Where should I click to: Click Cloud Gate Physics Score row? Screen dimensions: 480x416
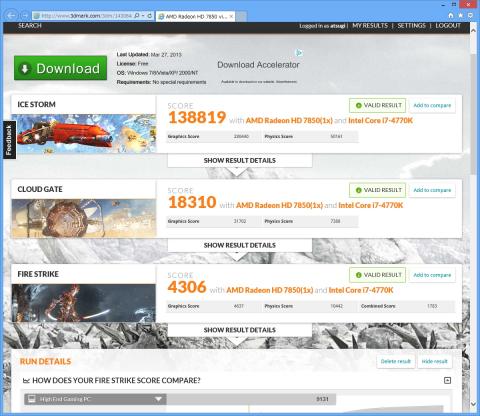310,221
